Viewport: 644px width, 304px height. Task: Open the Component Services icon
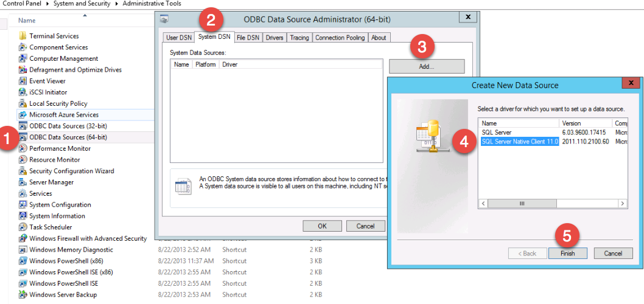[x=23, y=47]
